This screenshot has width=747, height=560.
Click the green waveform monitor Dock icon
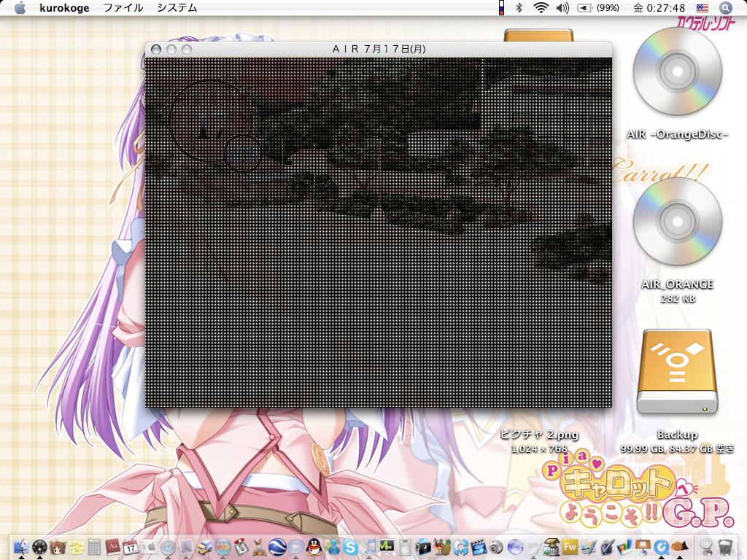[x=387, y=547]
